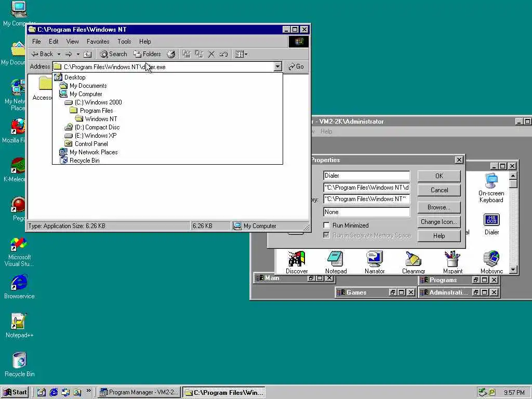Open the Forward history dropdown arrow
Image resolution: width=532 pixels, height=399 pixels.
78,54
